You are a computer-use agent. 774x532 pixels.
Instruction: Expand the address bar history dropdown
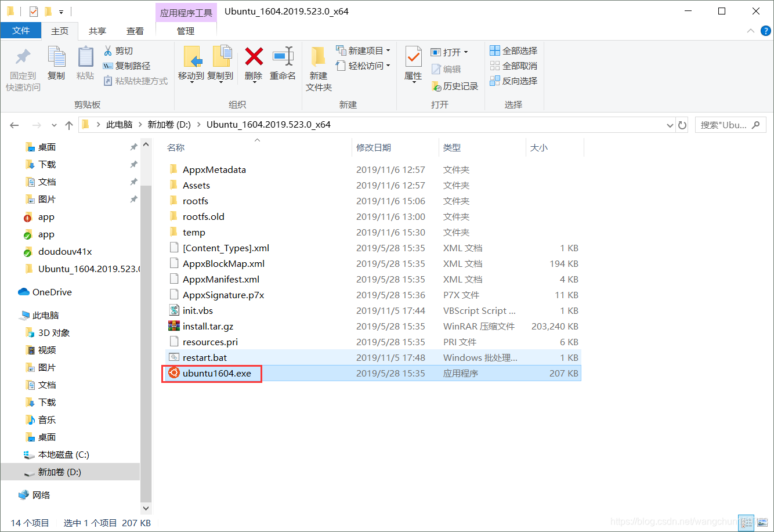click(670, 125)
